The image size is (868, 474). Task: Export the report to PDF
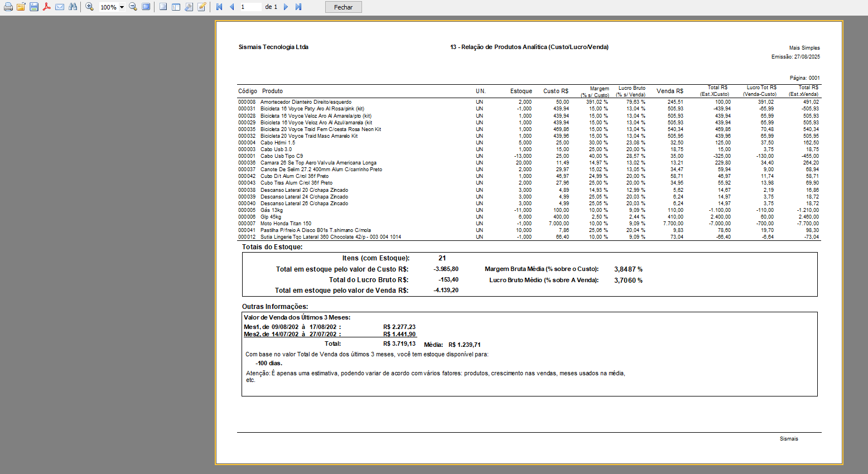(47, 7)
